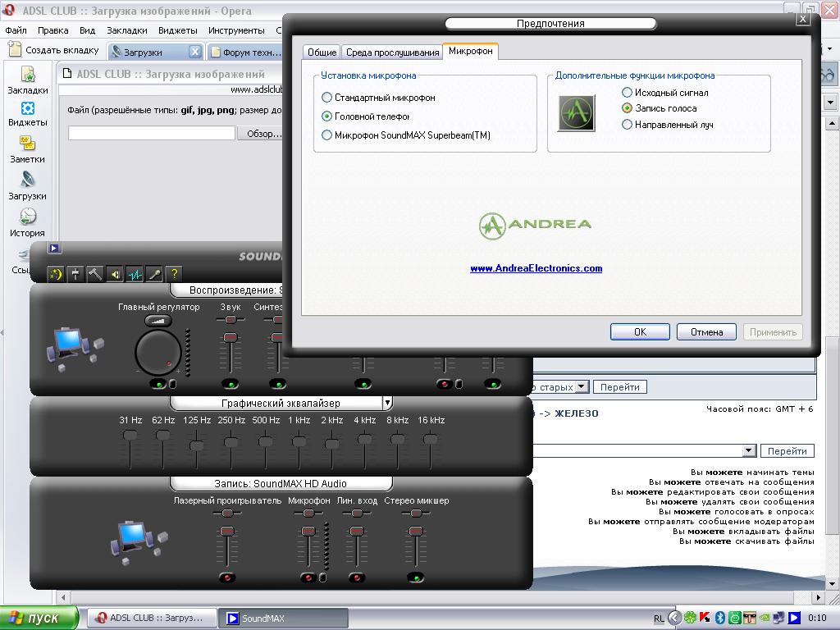Select Микрофон SoundMAX Superbeam radio button
Image resolution: width=840 pixels, height=630 pixels.
coord(326,135)
